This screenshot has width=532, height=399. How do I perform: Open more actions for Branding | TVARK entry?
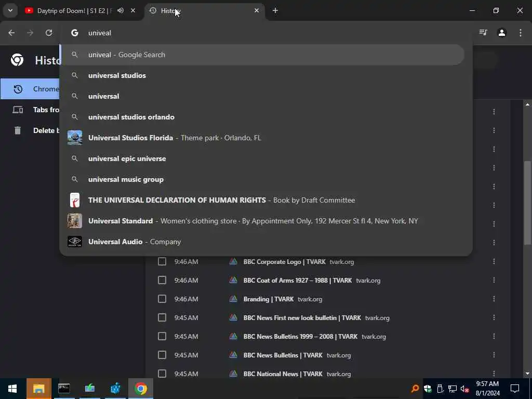[494, 299]
